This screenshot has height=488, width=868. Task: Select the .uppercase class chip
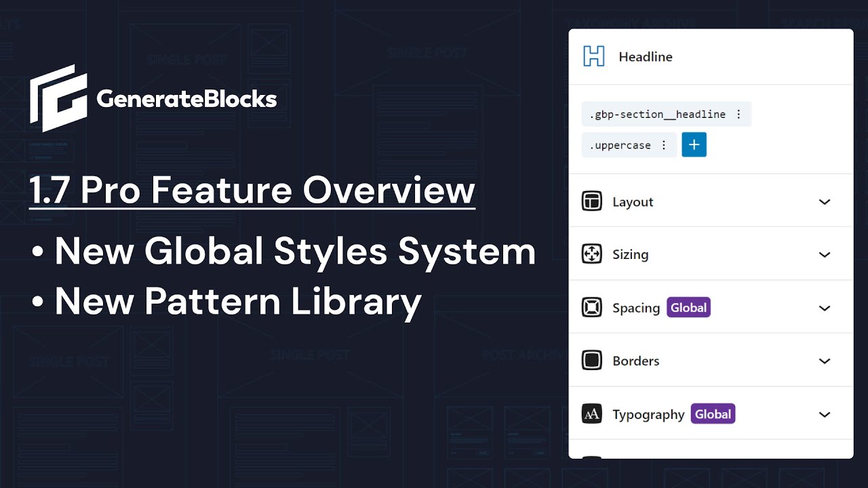click(x=629, y=145)
